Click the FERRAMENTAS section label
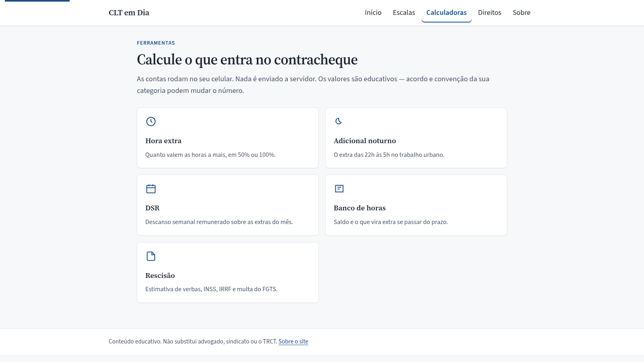Viewport: 644px width, 362px height. tap(156, 43)
